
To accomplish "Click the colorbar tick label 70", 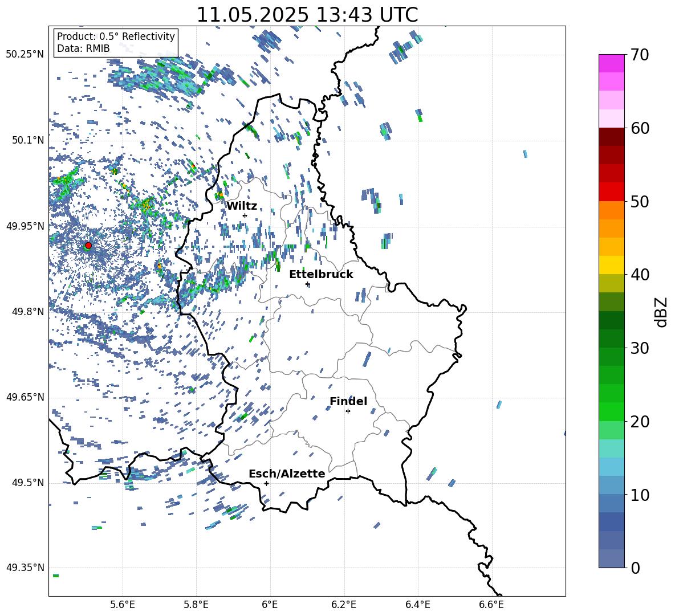I will [x=640, y=55].
